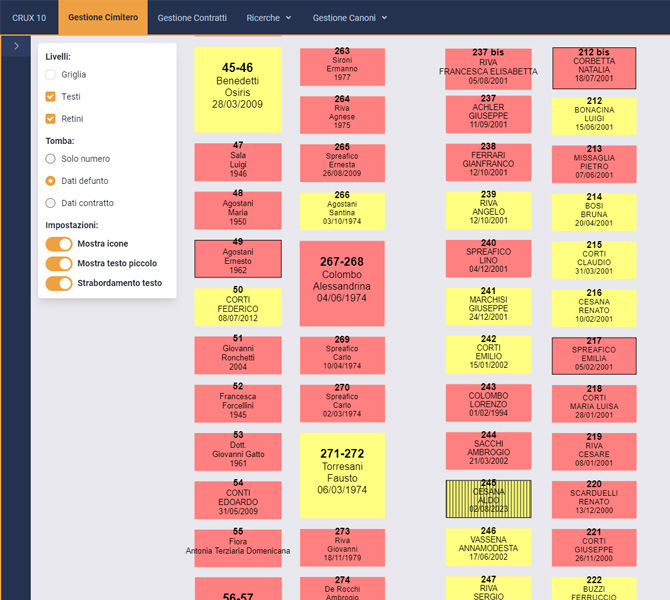Screen dimensions: 670x600
Task: Select double tomb 267-268 Colombo Alessandrina
Action: [x=342, y=283]
